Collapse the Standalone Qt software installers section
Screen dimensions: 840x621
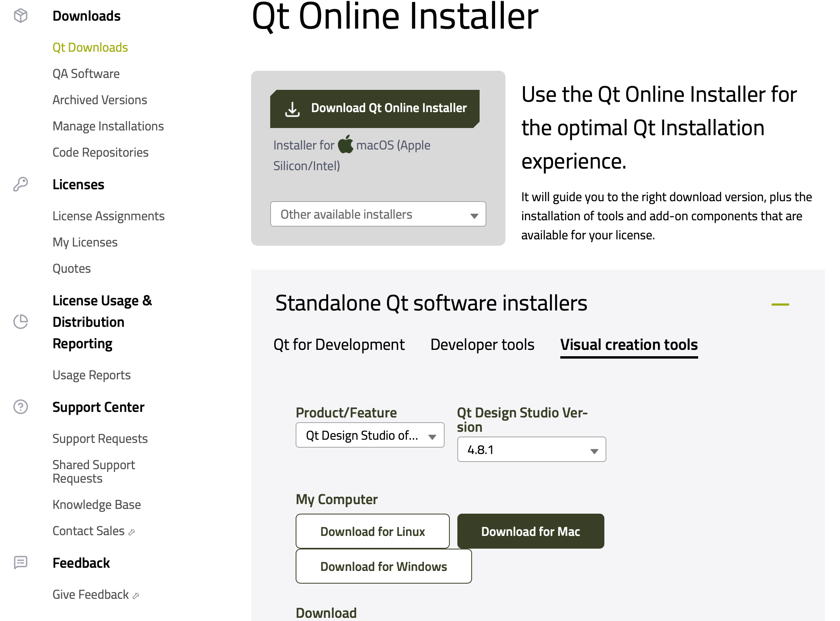780,305
